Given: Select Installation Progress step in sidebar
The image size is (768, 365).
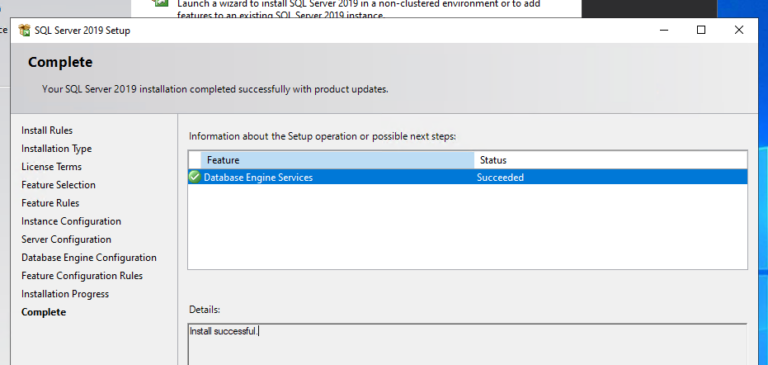Looking at the screenshot, I should 65,294.
